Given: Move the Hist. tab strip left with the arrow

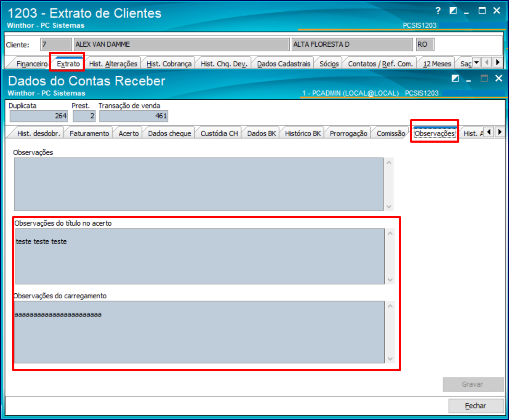Looking at the screenshot, I should (x=489, y=132).
